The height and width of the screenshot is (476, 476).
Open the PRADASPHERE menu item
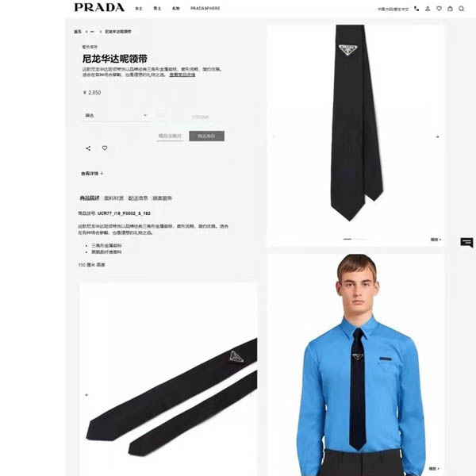coord(205,9)
